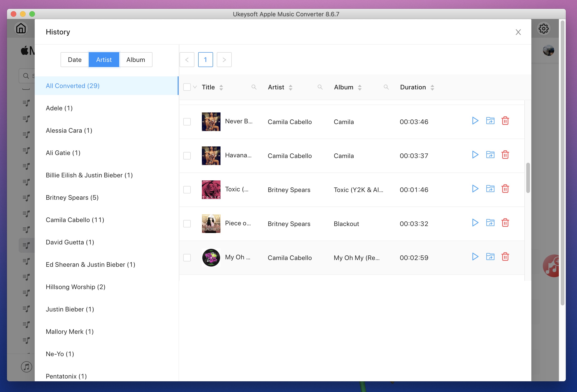Open output folder for Piece o... track
Screen dimensions: 577x392
coord(490,223)
